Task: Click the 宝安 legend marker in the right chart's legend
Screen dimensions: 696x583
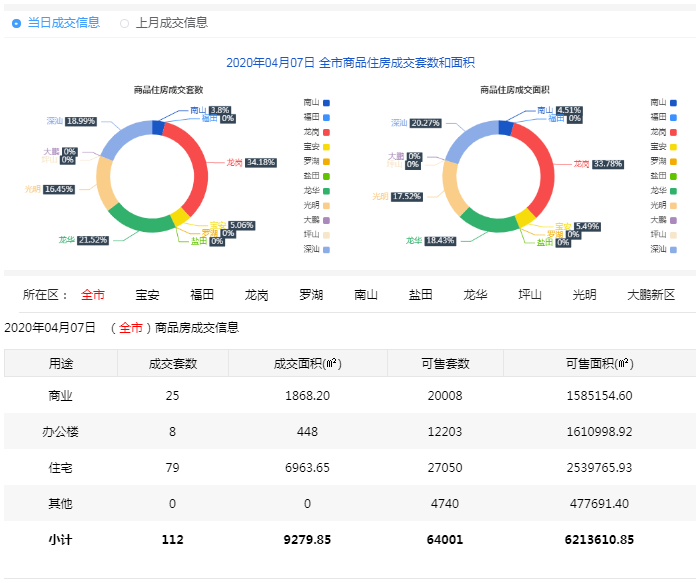Action: (673, 146)
